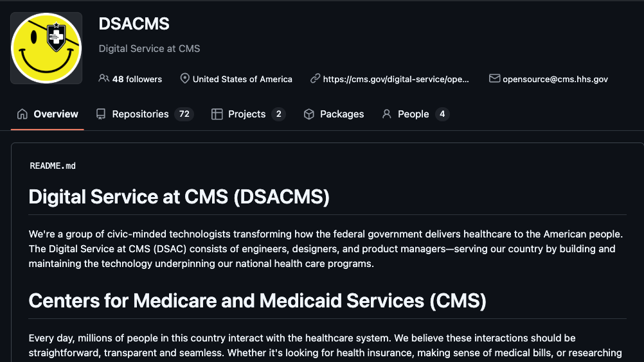
Task: Click the People person icon
Action: (x=387, y=114)
